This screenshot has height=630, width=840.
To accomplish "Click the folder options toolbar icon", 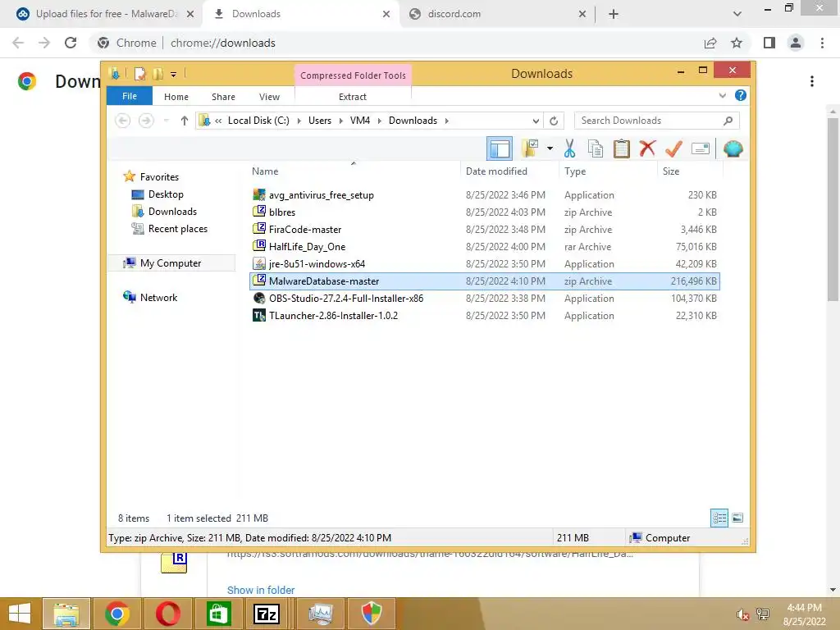I will [x=530, y=148].
